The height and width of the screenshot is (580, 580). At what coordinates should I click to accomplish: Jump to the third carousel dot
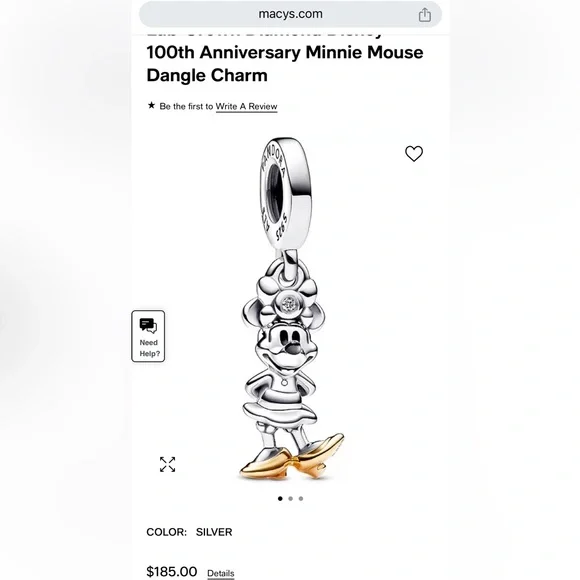[x=301, y=499]
